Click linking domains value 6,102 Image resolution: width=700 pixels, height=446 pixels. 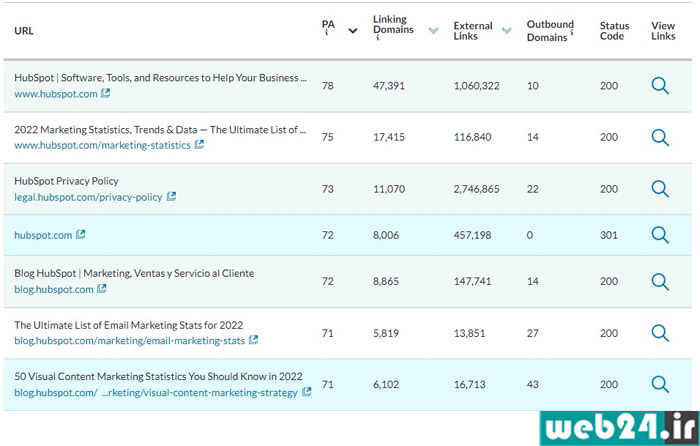386,384
